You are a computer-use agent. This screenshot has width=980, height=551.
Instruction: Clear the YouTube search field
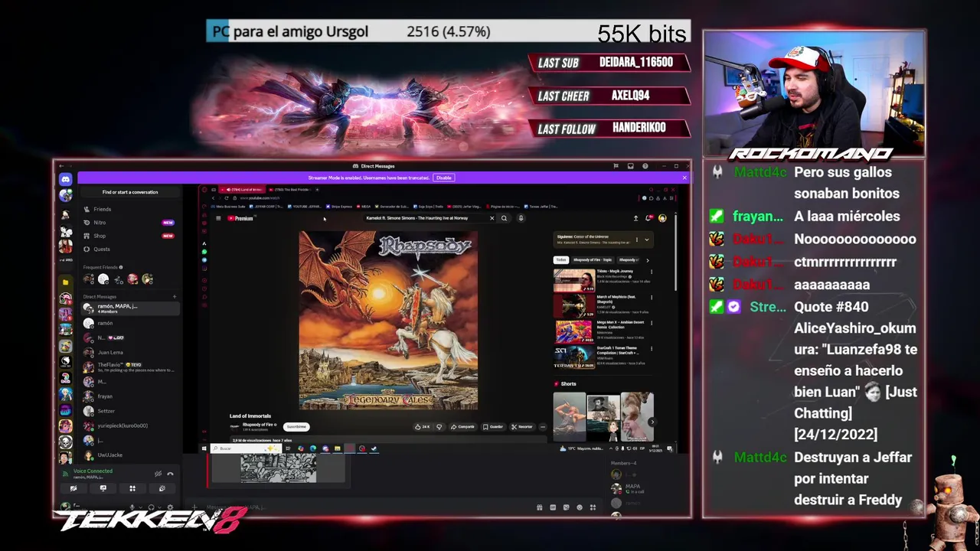(492, 218)
